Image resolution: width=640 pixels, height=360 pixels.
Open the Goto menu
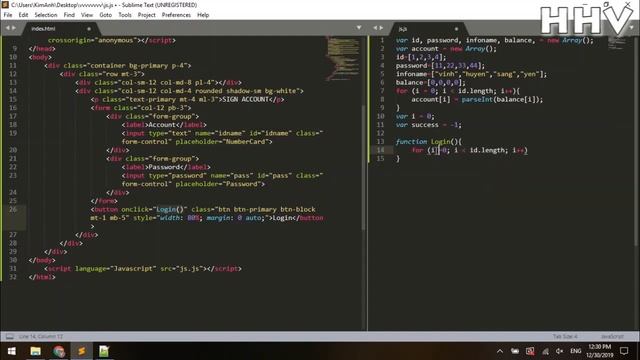tap(105, 15)
